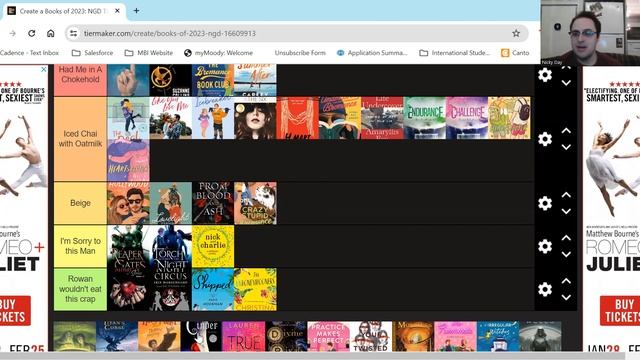Select Icebreaker book cover
The width and height of the screenshot is (640, 360).
tap(213, 118)
